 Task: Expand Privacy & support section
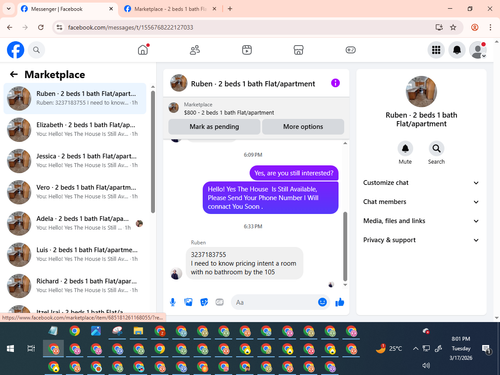(x=421, y=240)
